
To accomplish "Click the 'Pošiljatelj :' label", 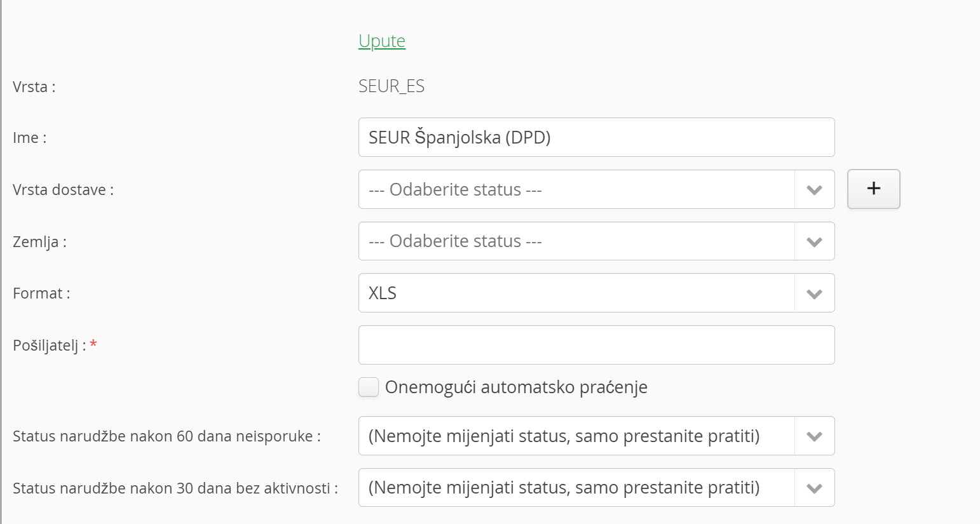I will coord(50,346).
